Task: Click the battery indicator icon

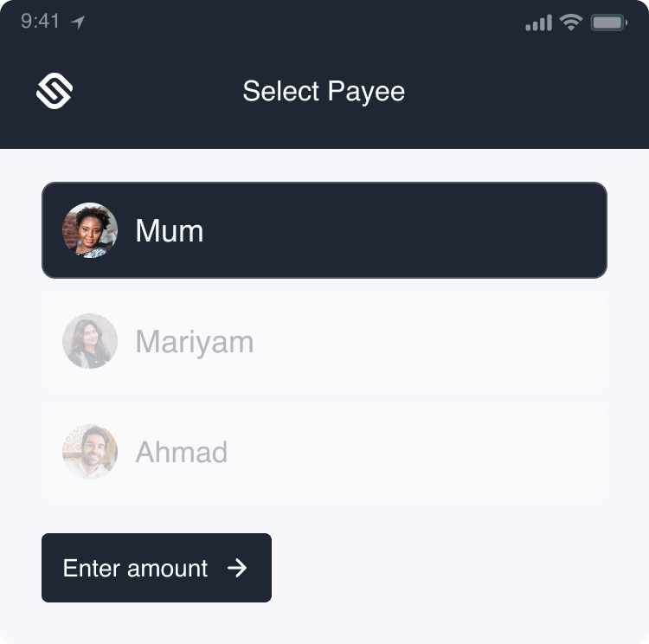Action: 608,23
